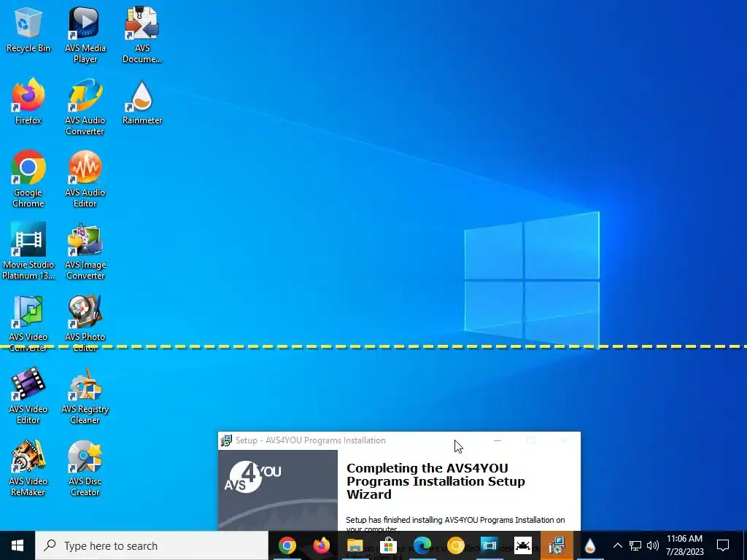Select AVS Video Converter desktop shortcut

tap(28, 324)
